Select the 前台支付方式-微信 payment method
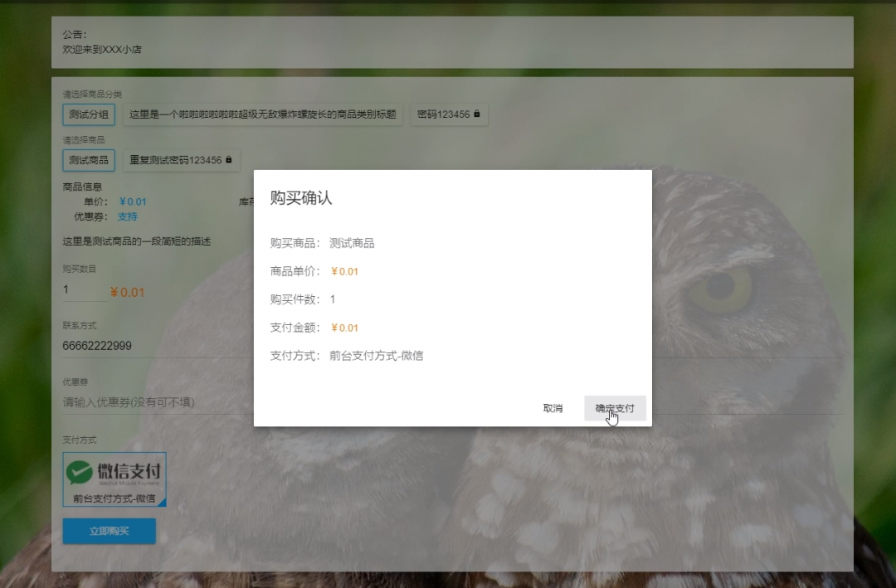The width and height of the screenshot is (896, 588). 114,498
